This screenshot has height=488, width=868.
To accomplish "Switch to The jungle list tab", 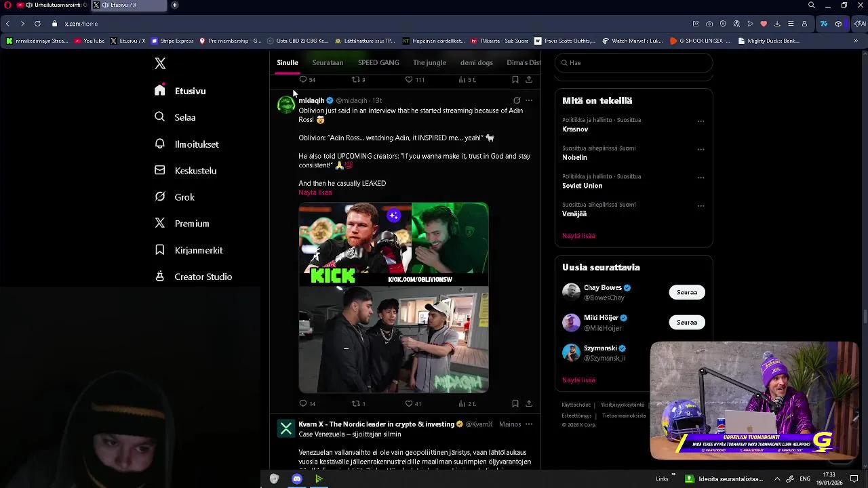I will tap(429, 62).
